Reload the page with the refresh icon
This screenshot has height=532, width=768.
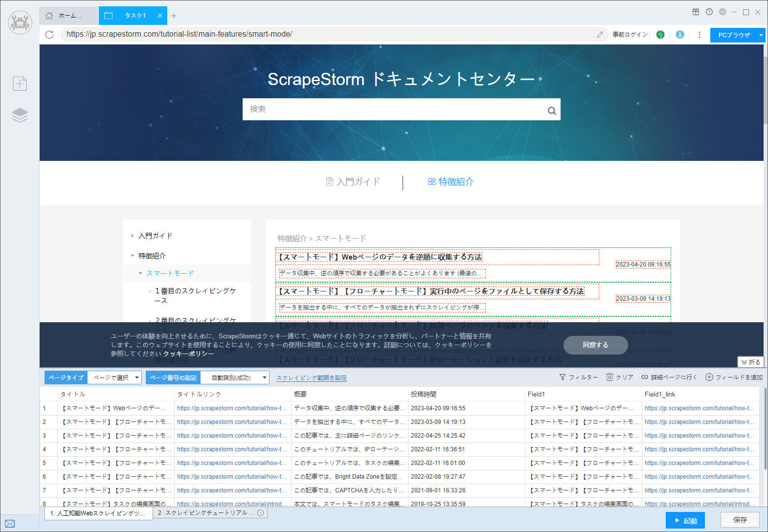tap(49, 35)
